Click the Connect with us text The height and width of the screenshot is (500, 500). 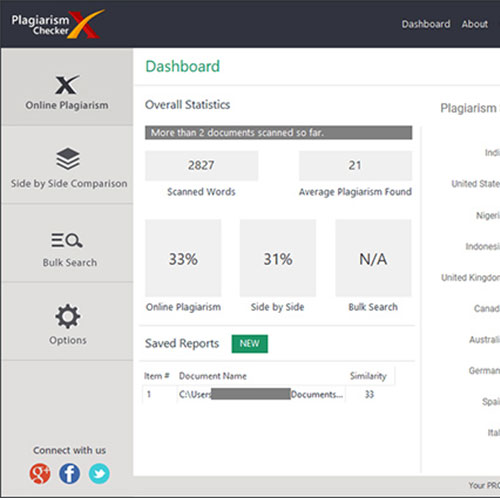[x=69, y=450]
